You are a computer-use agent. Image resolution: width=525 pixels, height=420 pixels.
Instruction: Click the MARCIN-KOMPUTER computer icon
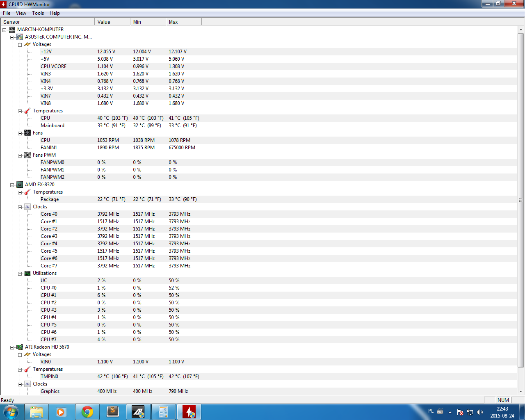pos(12,30)
